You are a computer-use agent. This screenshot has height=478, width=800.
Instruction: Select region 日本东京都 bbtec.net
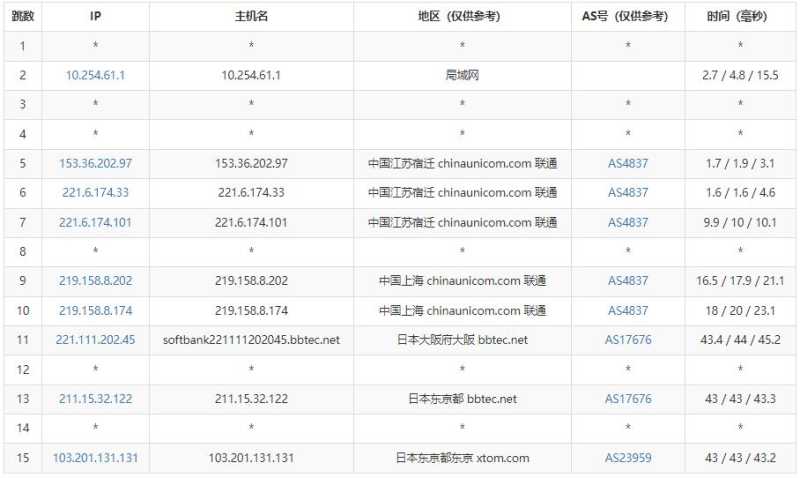pyautogui.click(x=462, y=399)
